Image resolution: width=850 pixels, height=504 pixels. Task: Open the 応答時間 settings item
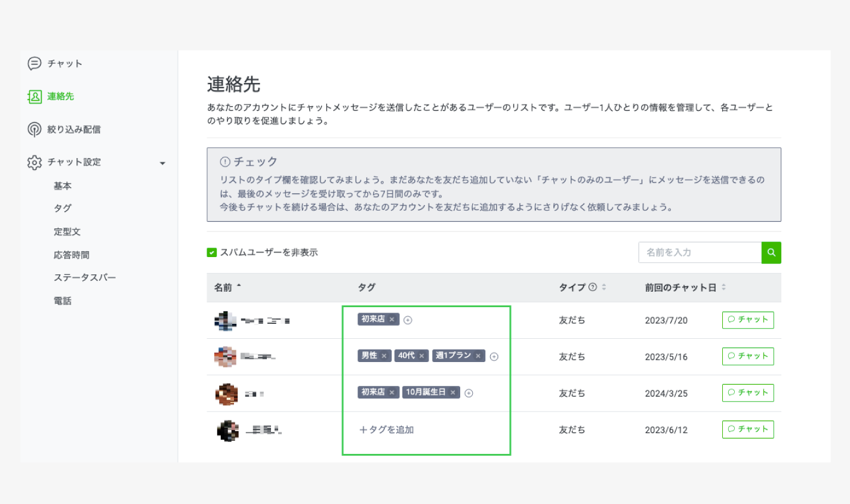tap(72, 255)
